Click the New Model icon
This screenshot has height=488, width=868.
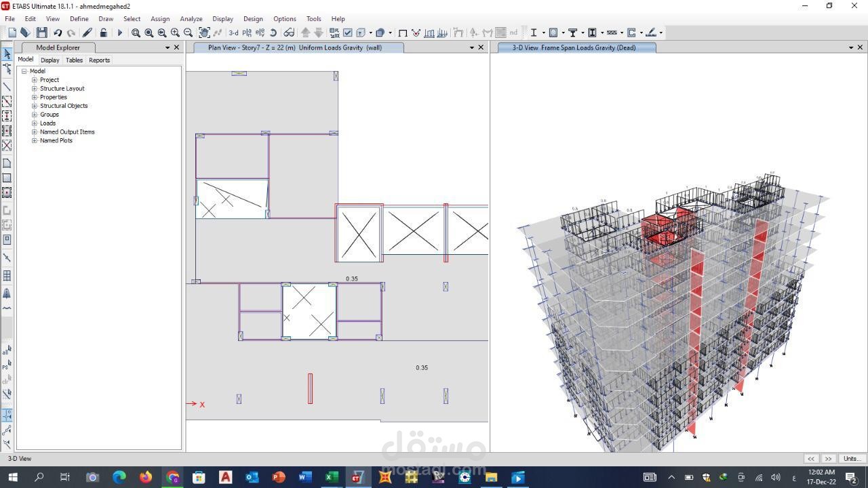point(12,33)
